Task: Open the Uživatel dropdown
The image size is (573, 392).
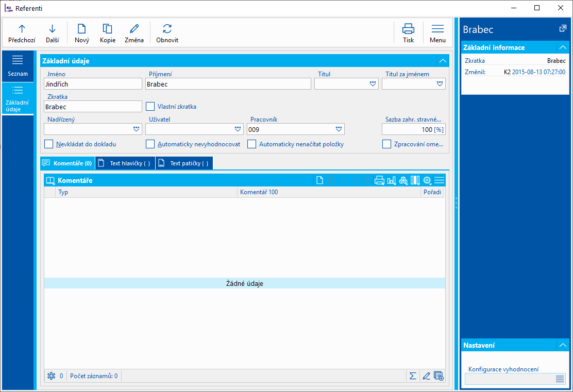Action: point(238,129)
